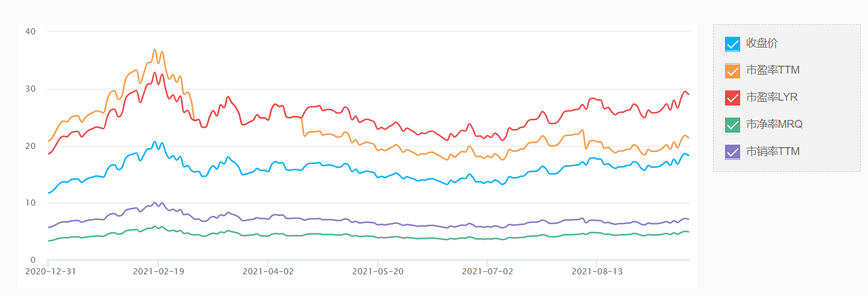Viewport: 868px width, 296px height.
Task: Uncheck the 收盘价 checkbox
Action: click(x=732, y=44)
